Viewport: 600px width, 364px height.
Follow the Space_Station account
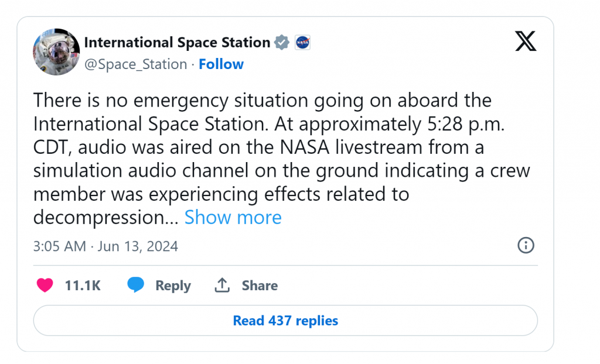point(221,64)
